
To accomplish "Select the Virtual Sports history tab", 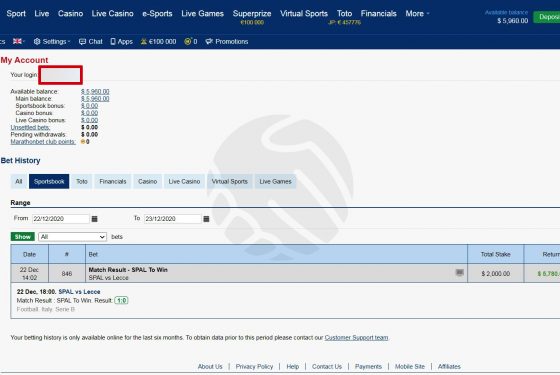I will point(230,181).
